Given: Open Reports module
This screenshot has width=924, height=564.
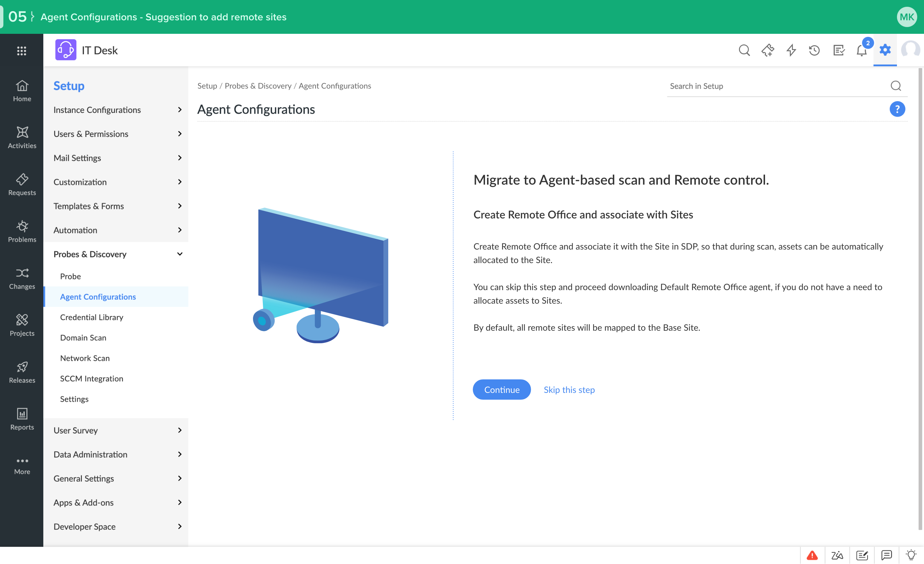Looking at the screenshot, I should point(22,419).
